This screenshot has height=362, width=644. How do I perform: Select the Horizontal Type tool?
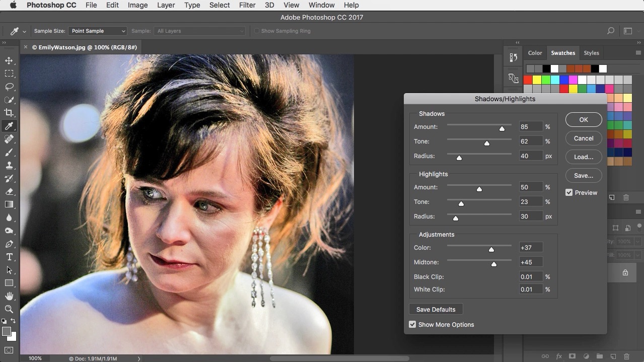9,257
